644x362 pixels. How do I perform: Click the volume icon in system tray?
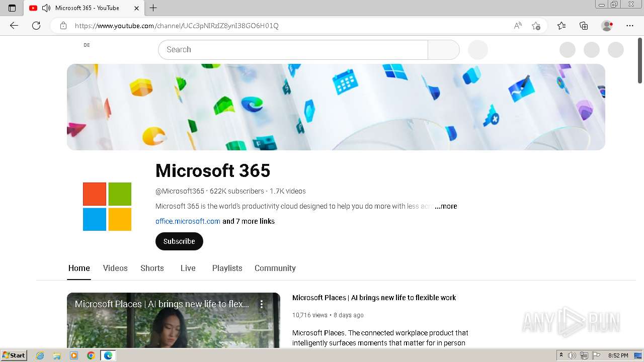point(572,355)
